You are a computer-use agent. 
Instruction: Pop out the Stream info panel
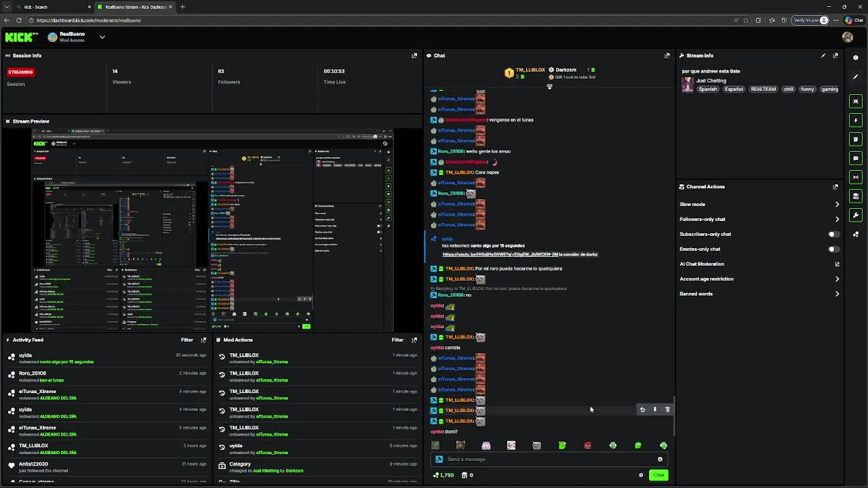835,56
